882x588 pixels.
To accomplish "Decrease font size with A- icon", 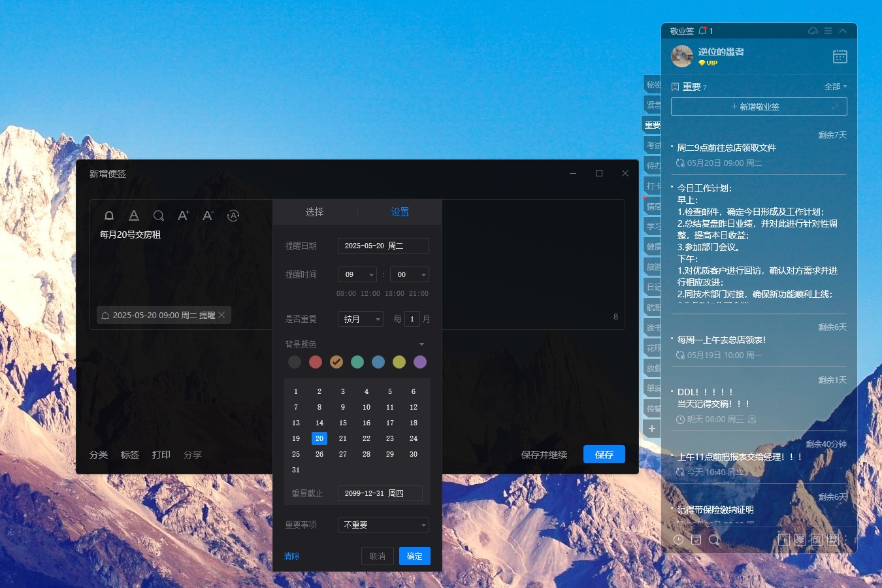I will click(x=208, y=216).
